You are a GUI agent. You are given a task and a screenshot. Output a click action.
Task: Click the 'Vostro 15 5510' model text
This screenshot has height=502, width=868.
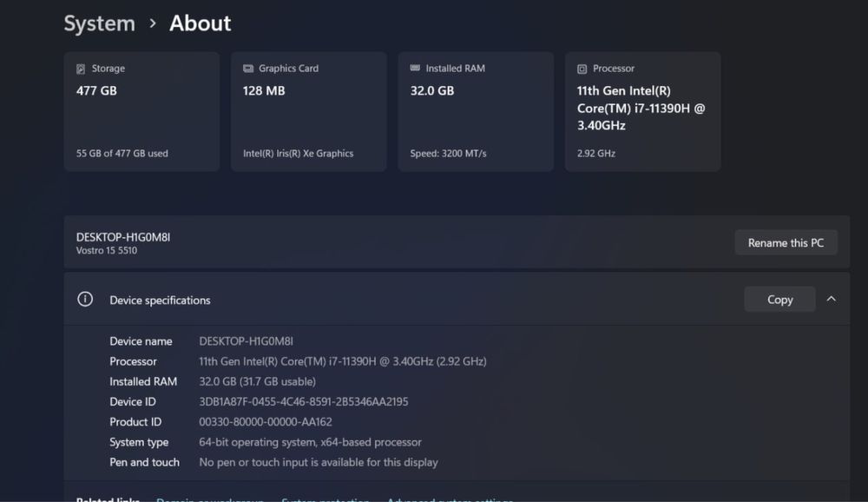pyautogui.click(x=106, y=250)
